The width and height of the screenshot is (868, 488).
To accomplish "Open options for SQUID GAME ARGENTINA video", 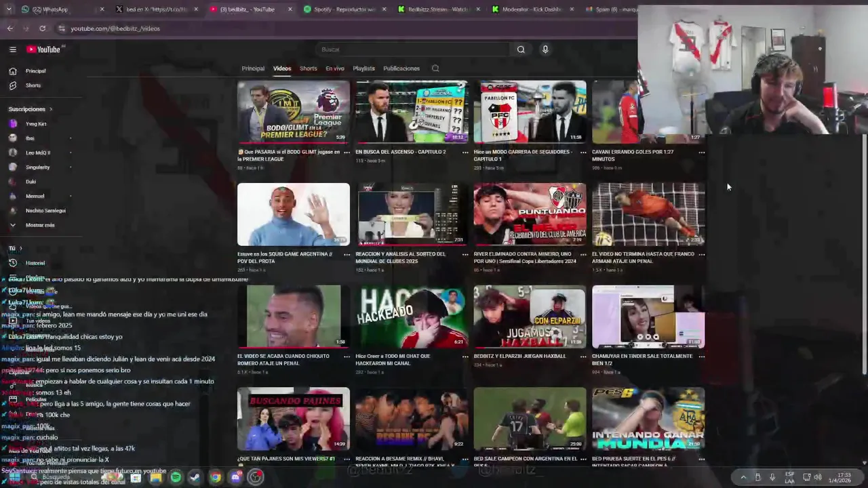I will (x=347, y=255).
